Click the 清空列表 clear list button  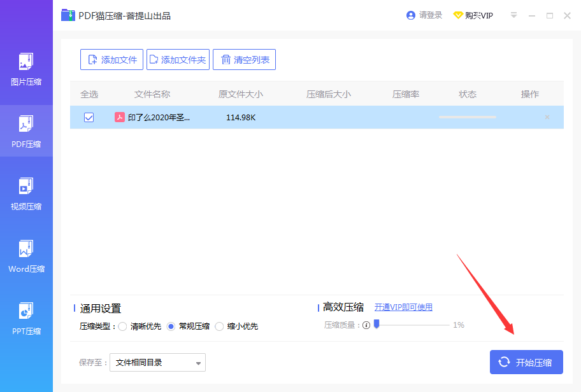[x=244, y=60]
